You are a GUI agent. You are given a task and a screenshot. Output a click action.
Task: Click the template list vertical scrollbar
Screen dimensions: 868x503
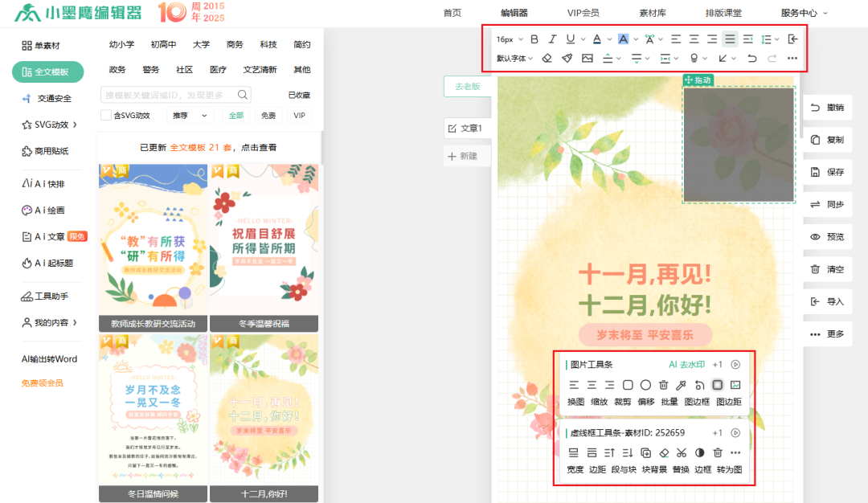pos(321,147)
